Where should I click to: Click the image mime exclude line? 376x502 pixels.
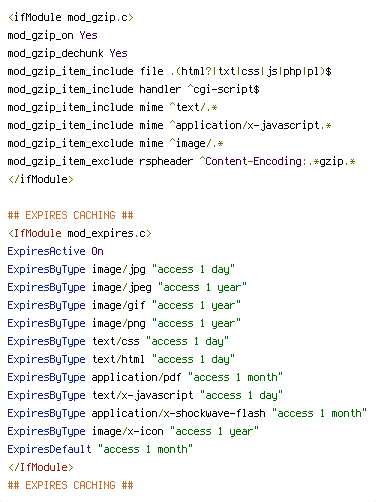pyautogui.click(x=116, y=143)
